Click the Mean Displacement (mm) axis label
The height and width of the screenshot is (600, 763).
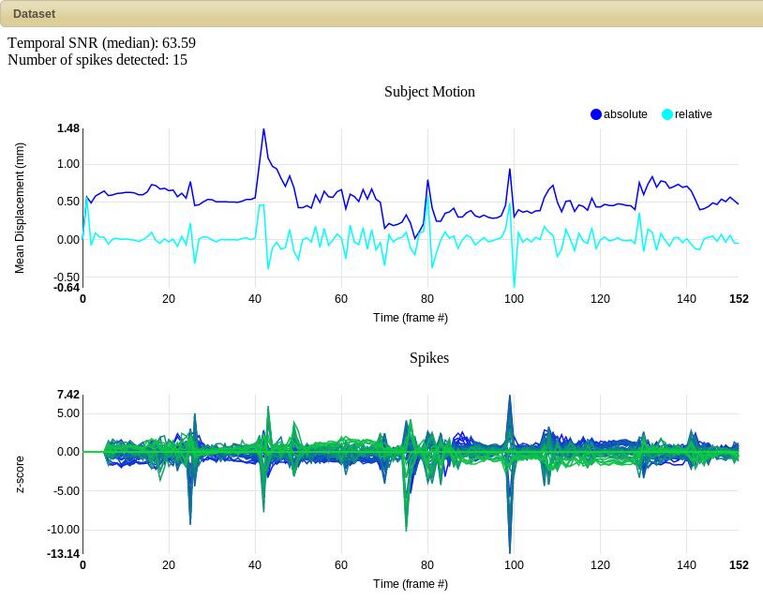[19, 208]
